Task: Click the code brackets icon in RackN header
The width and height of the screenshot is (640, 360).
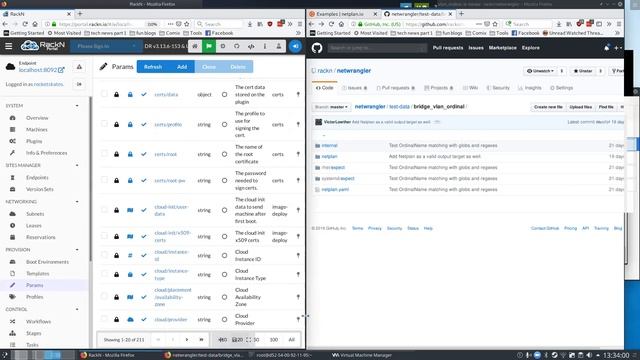Action: point(251,46)
